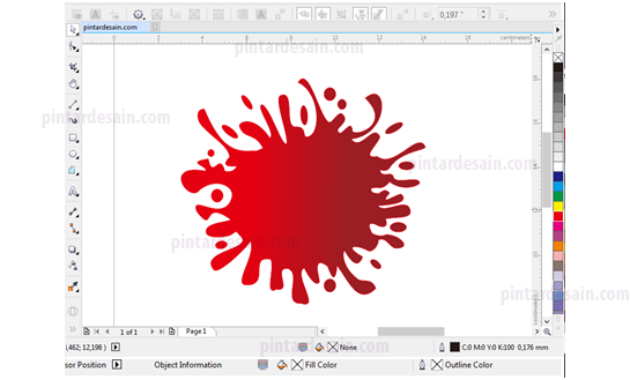Select the Artistic Media tool
This screenshot has width=630, height=380.
[73, 120]
